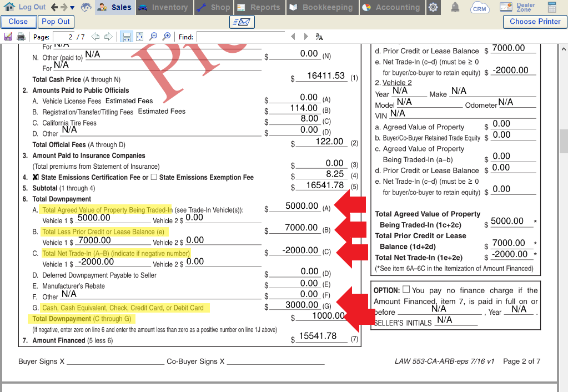This screenshot has width=568, height=392.
Task: Toggle State Emissions Certification Fee checkbox
Action: (x=36, y=177)
